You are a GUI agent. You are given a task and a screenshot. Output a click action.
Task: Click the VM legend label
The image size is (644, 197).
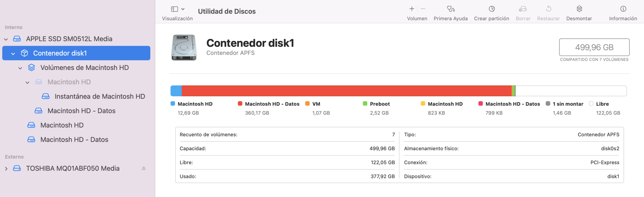point(316,104)
